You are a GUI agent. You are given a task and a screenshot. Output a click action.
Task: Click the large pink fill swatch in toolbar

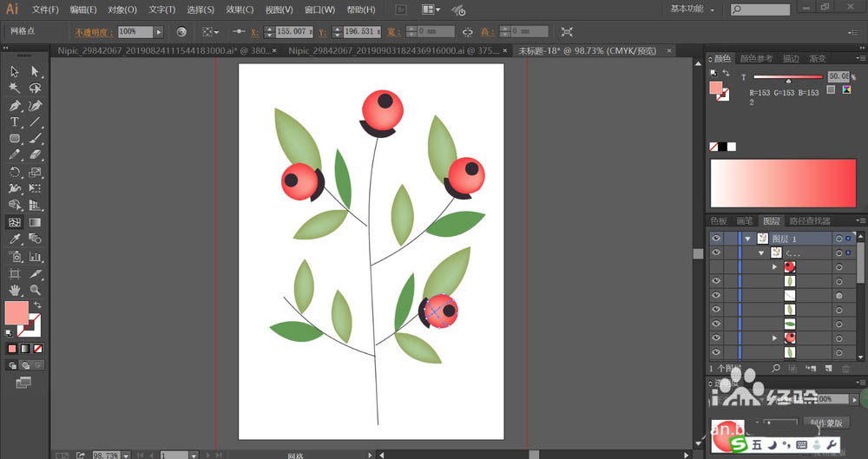(16, 313)
